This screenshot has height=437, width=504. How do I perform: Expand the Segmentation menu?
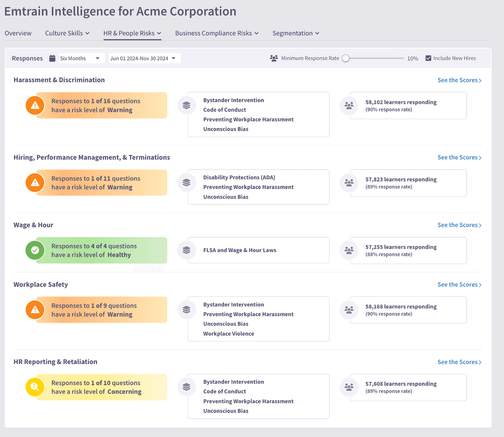(x=296, y=33)
